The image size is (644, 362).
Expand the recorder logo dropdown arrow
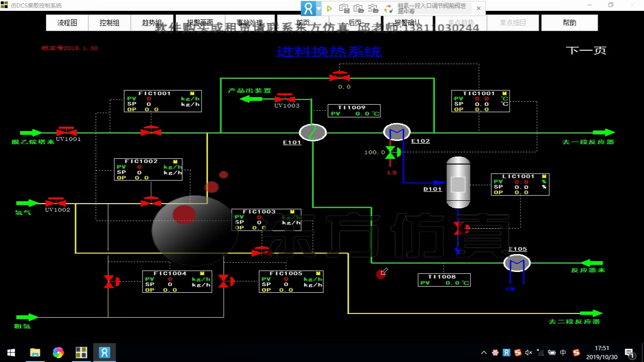tap(319, 8)
